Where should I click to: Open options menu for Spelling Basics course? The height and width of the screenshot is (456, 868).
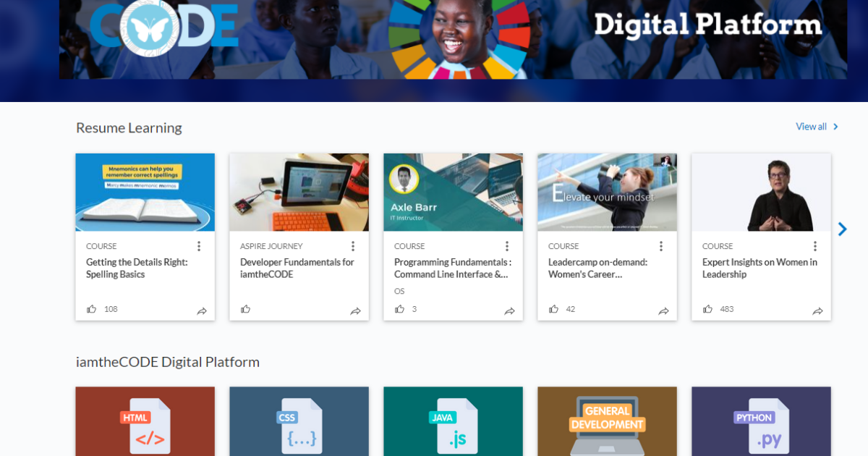pyautogui.click(x=199, y=246)
